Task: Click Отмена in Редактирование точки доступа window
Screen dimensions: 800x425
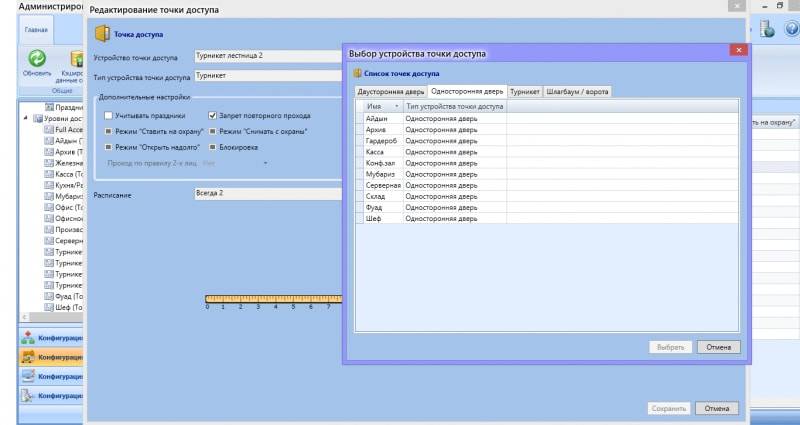Action: [716, 408]
